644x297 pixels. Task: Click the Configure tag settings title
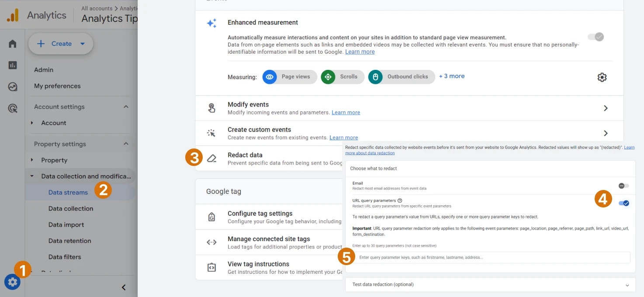(x=260, y=214)
